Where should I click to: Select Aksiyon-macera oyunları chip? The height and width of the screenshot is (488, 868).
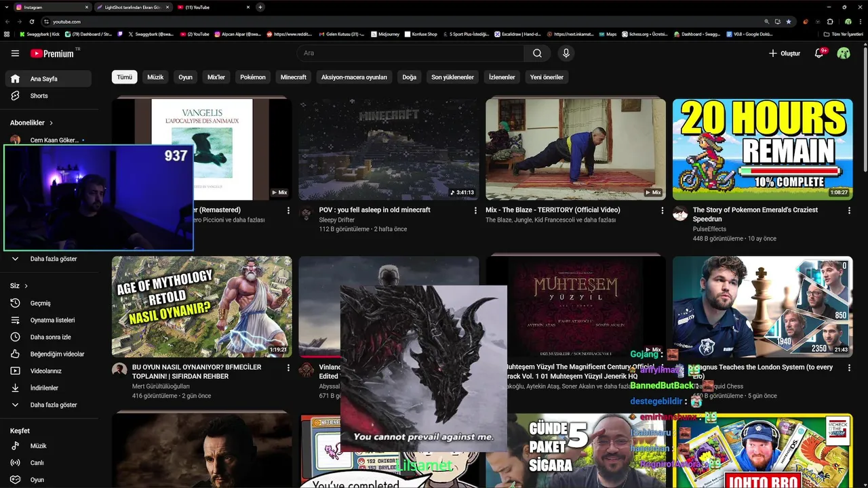click(x=354, y=77)
